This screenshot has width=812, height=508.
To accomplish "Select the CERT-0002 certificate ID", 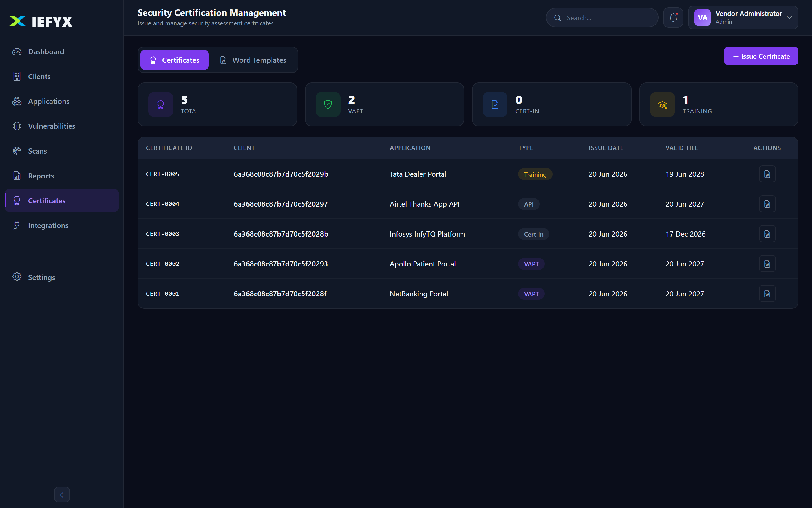I will (x=163, y=264).
